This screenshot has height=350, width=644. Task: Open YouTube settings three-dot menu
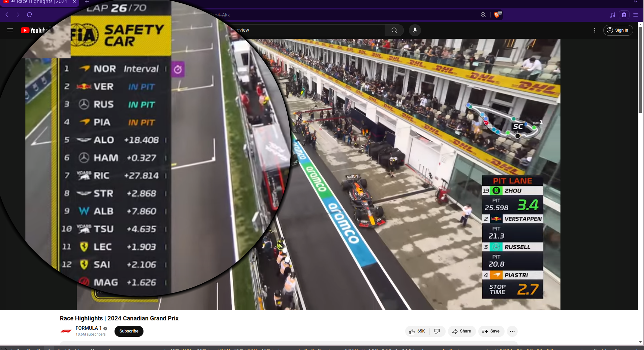coord(595,30)
